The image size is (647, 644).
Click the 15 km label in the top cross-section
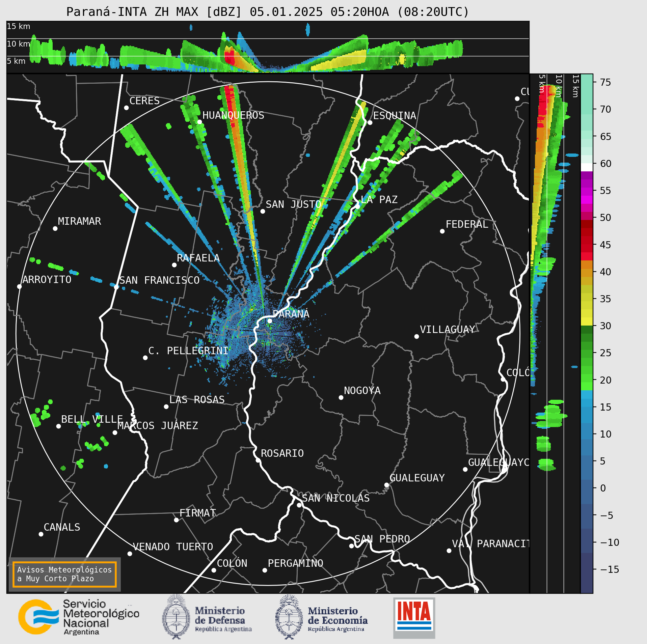click(19, 26)
